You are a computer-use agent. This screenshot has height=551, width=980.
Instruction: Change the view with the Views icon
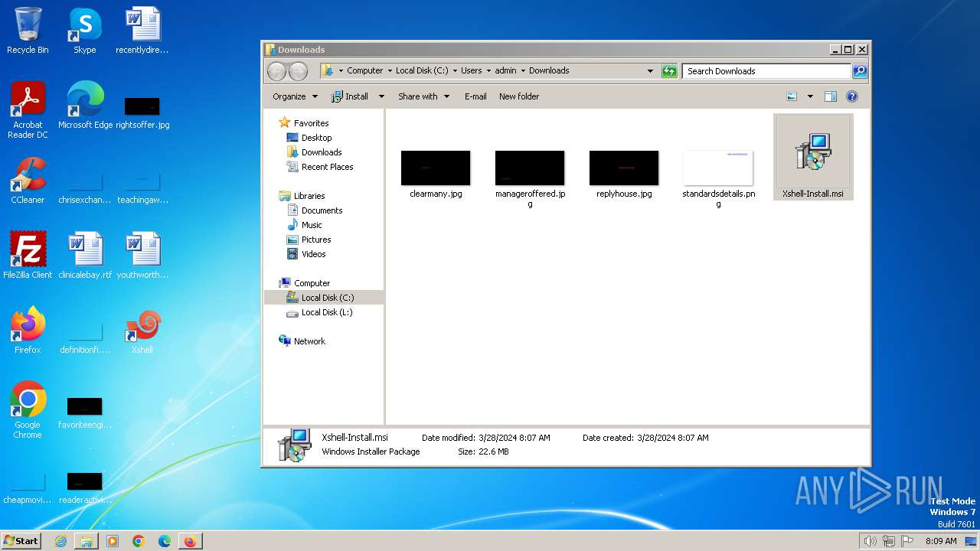792,96
